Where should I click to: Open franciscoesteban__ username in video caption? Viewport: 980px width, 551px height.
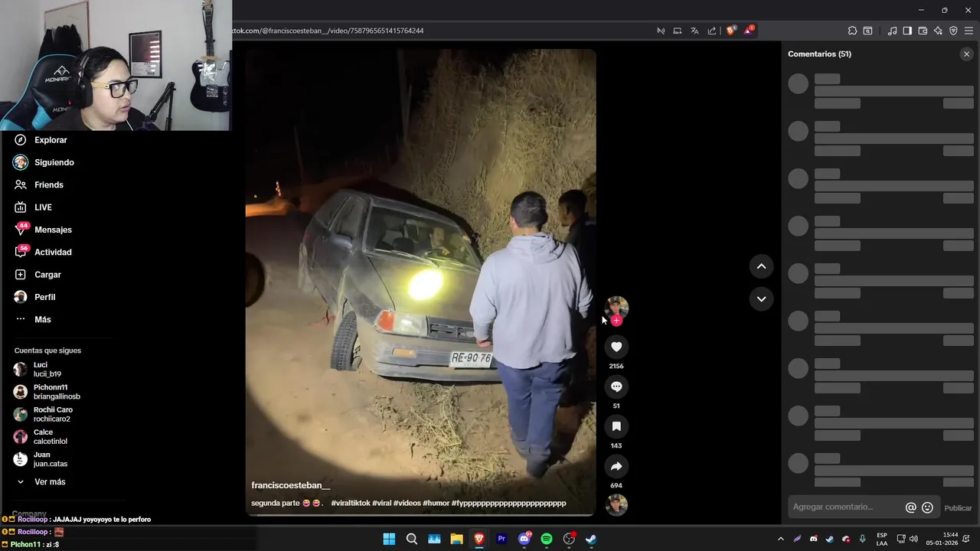pyautogui.click(x=291, y=485)
